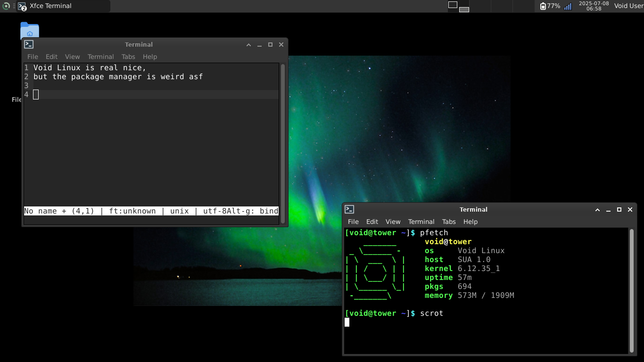
Task: Select the Home folder desktop icon
Action: point(30,30)
